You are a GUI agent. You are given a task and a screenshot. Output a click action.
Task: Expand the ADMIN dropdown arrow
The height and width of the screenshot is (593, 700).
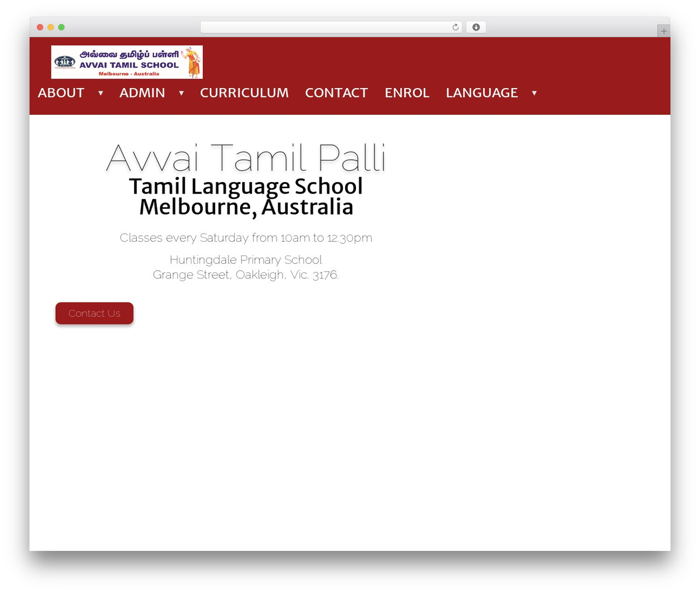[x=181, y=93]
